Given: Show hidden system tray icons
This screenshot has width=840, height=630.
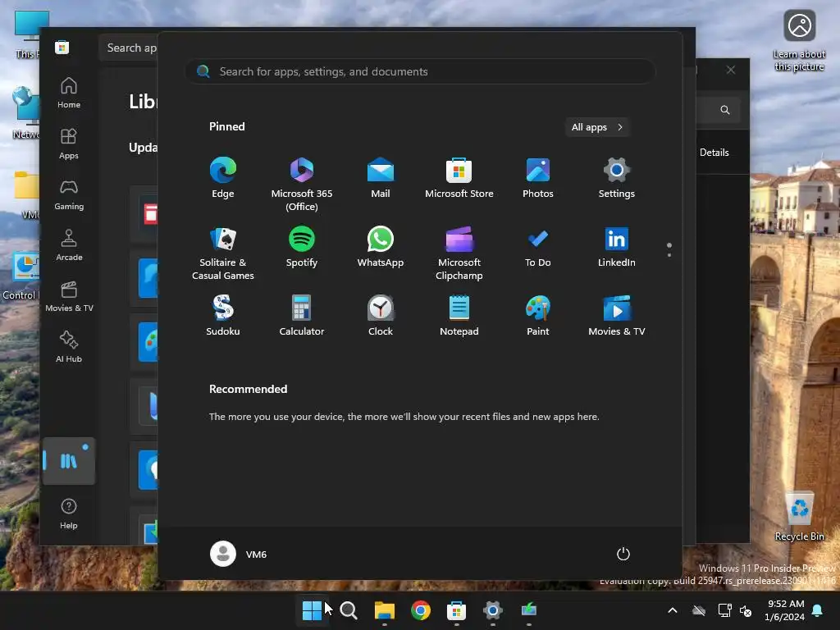Looking at the screenshot, I should [673, 610].
